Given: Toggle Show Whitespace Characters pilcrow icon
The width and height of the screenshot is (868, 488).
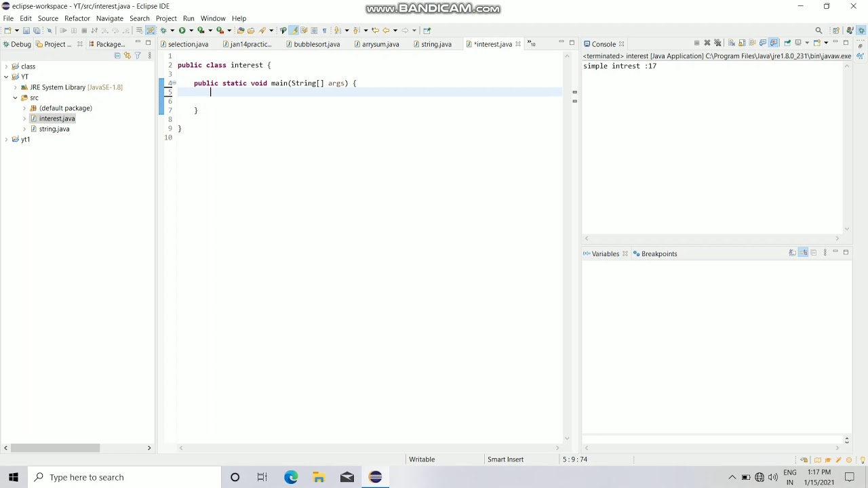Looking at the screenshot, I should [324, 30].
